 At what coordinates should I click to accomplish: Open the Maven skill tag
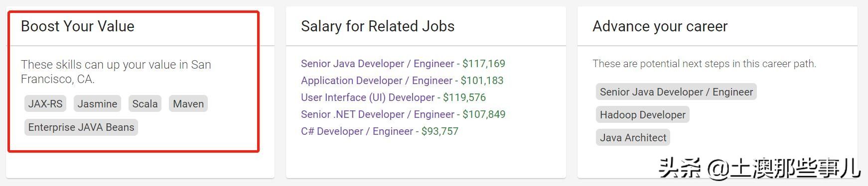[x=188, y=104]
